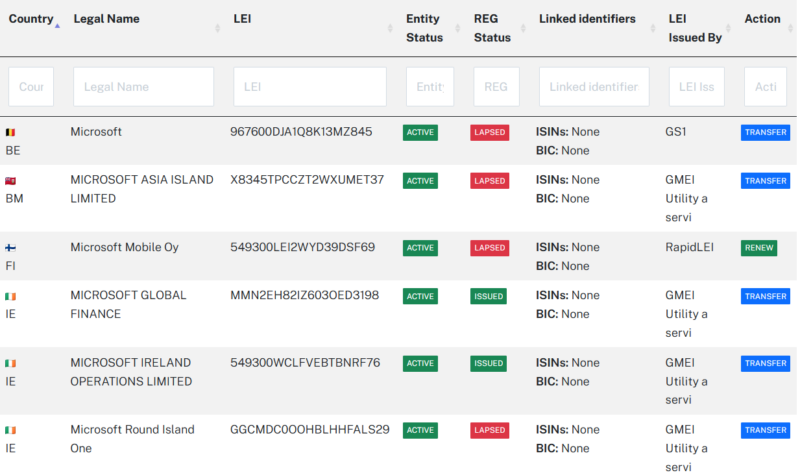Click ACTIVE badge for Ireland Operations Limited
The height and width of the screenshot is (475, 800).
point(420,363)
